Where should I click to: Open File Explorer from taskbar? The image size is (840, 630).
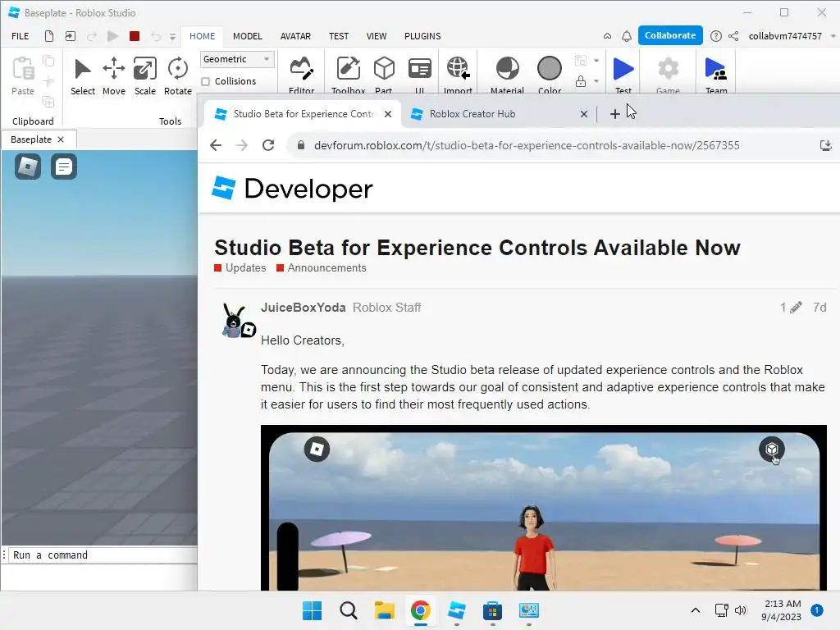(x=384, y=610)
